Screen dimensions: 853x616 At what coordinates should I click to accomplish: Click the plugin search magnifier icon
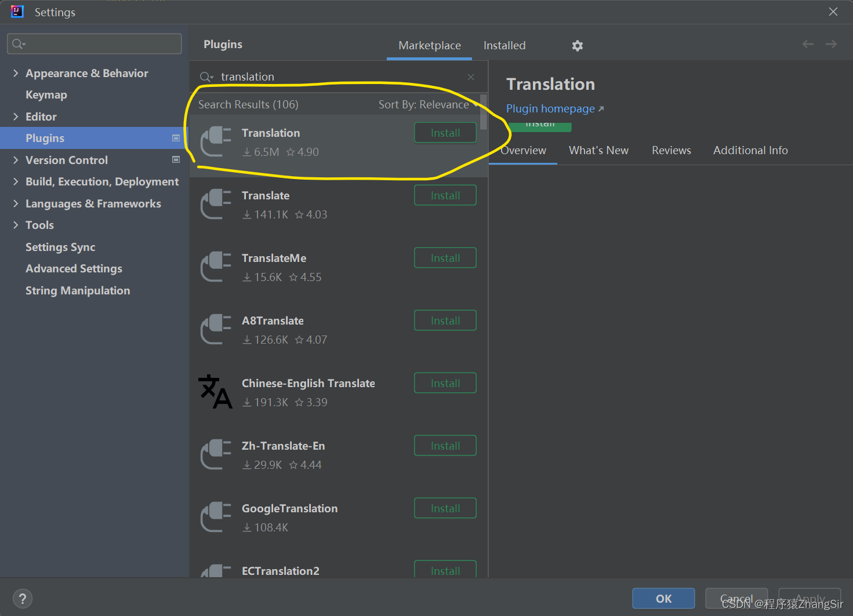[206, 77]
